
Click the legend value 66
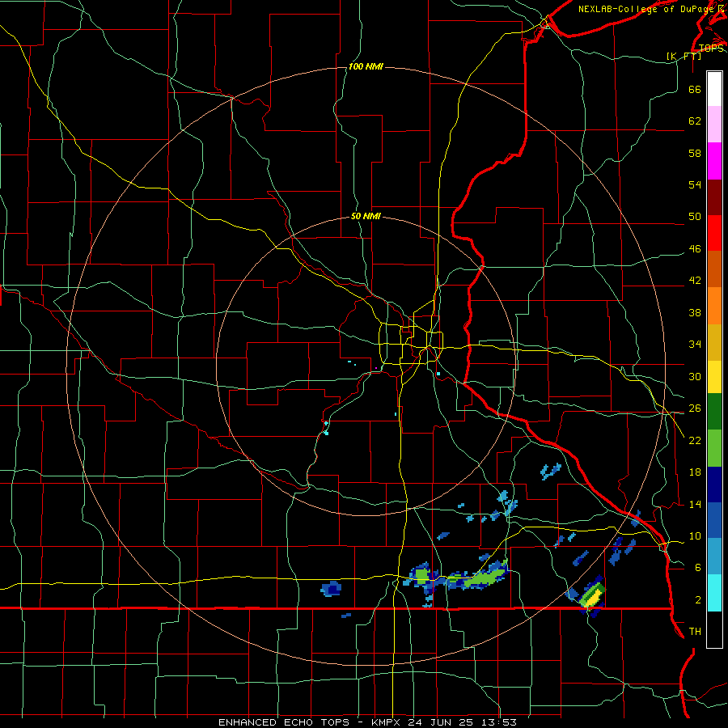695,89
